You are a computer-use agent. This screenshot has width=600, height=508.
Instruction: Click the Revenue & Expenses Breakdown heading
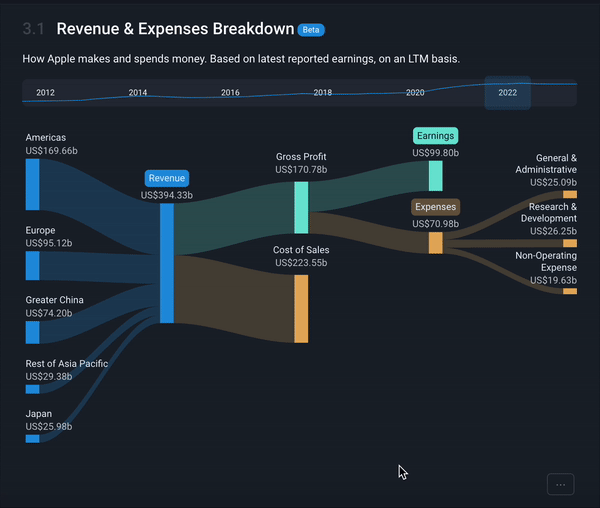click(x=175, y=29)
